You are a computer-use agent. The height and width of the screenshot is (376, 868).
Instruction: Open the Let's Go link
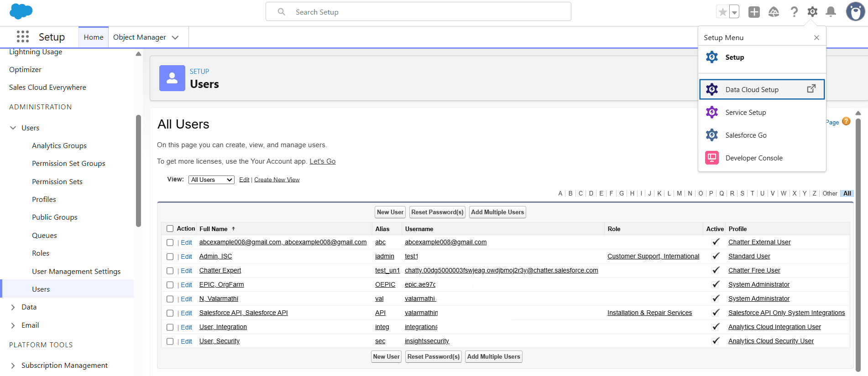[x=323, y=161]
